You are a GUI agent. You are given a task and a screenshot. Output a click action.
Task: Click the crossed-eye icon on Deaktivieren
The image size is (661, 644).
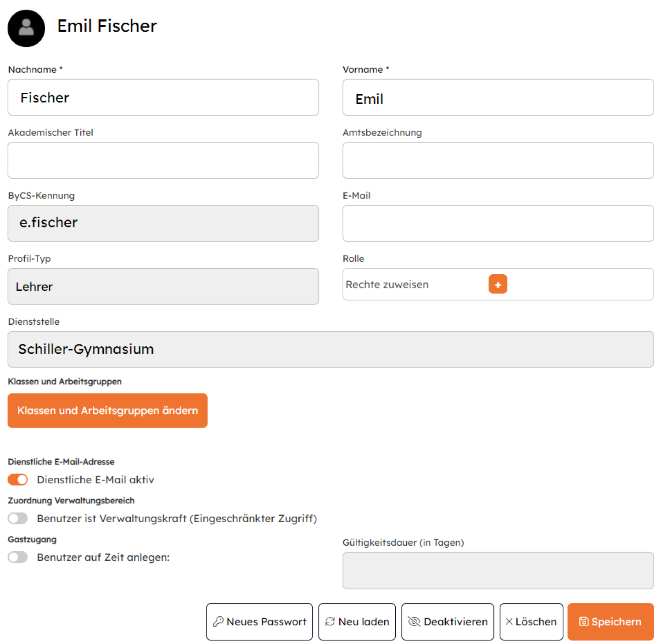[415, 621]
